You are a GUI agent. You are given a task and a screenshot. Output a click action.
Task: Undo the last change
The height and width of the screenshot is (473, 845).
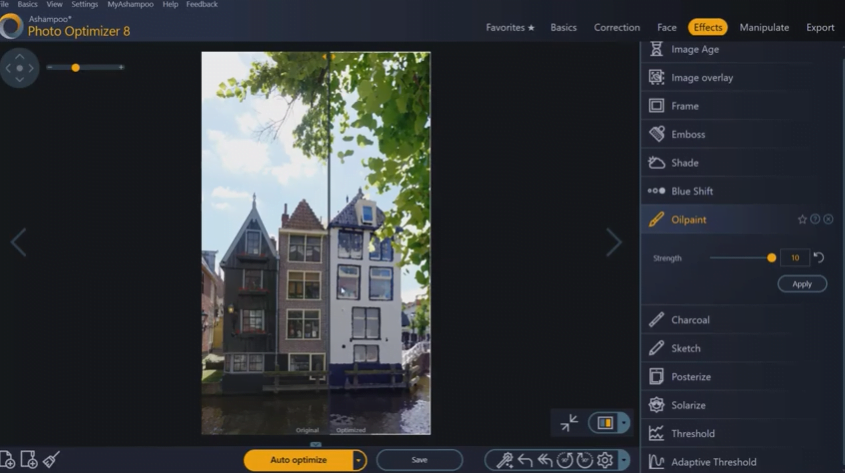point(525,460)
